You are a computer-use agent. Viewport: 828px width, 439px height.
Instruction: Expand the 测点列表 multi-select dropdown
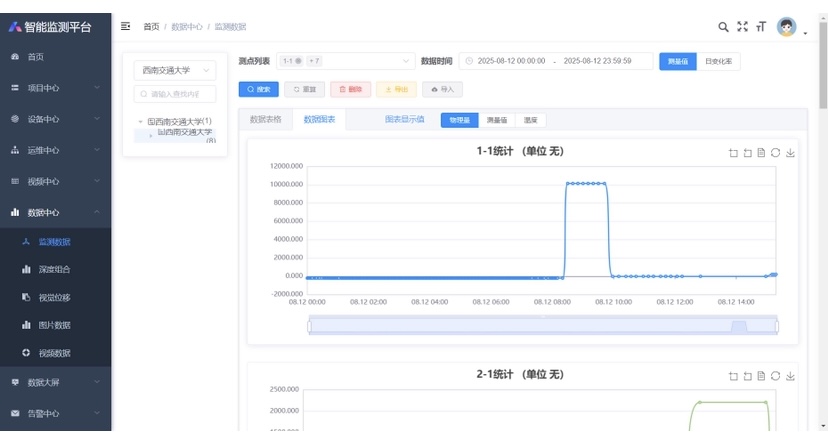click(344, 61)
